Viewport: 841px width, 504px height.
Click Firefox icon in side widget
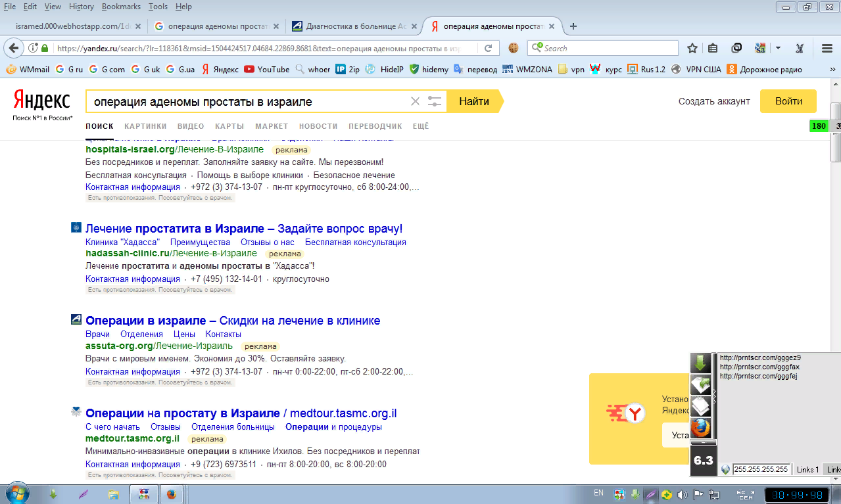(x=701, y=428)
